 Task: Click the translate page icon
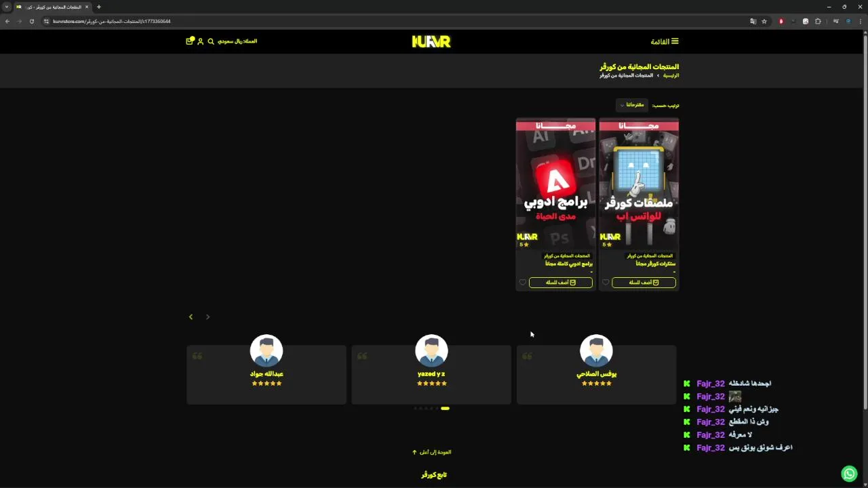point(753,21)
